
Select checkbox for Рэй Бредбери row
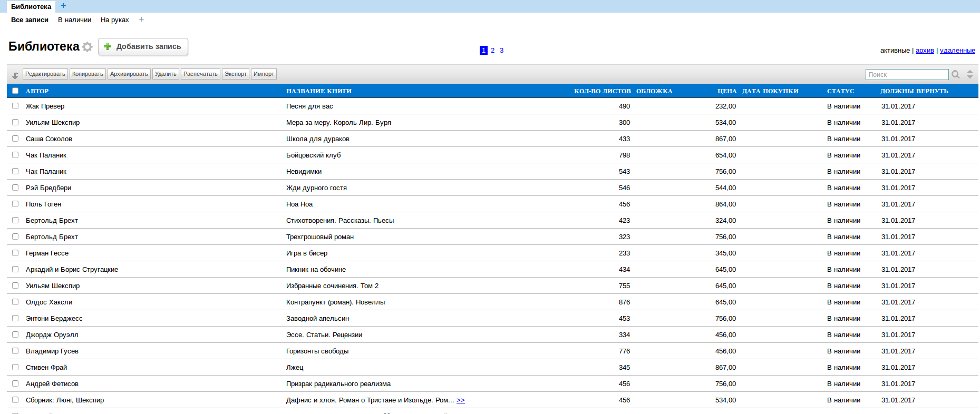(x=15, y=188)
